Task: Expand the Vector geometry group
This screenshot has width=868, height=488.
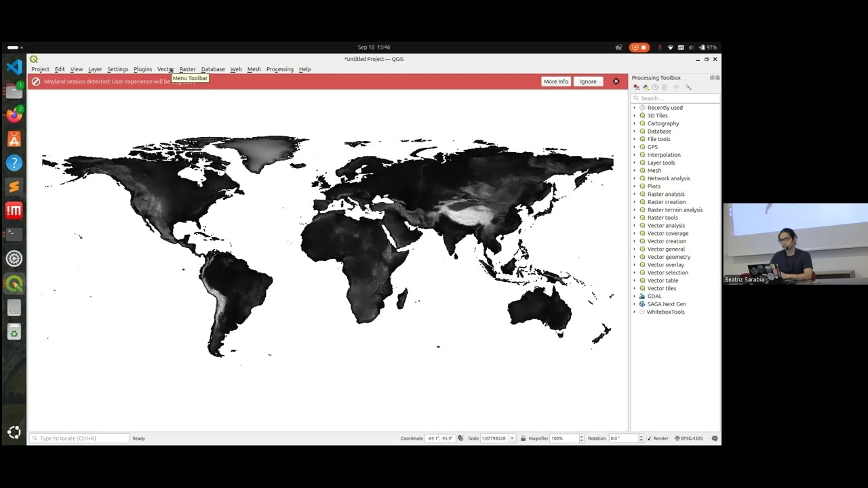Action: click(635, 257)
